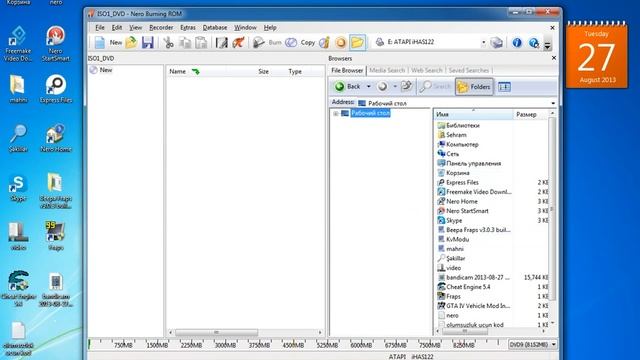
Task: Select Библиотеки in file list
Action: coord(458,125)
